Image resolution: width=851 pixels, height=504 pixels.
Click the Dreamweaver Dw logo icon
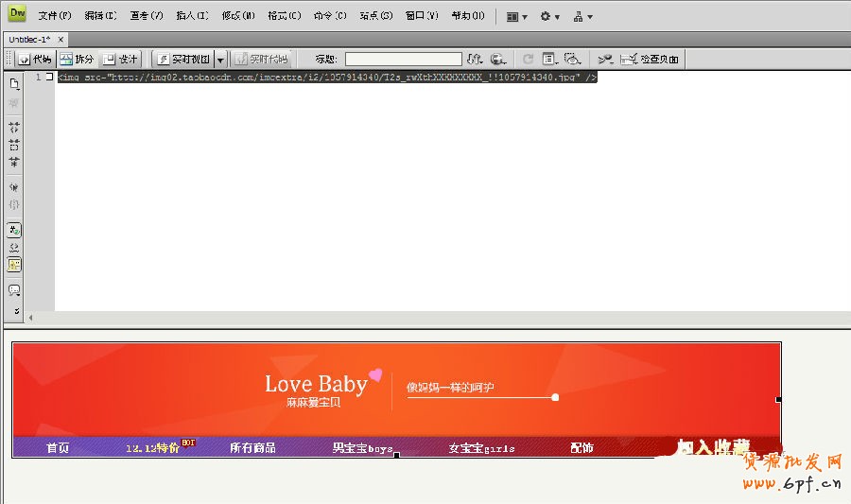coord(17,13)
